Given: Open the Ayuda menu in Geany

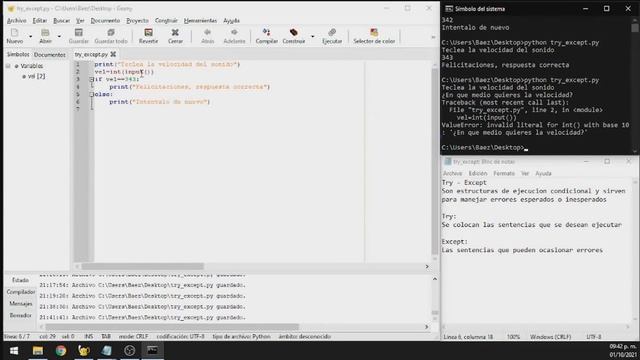Looking at the screenshot, I should pyautogui.click(x=231, y=20).
